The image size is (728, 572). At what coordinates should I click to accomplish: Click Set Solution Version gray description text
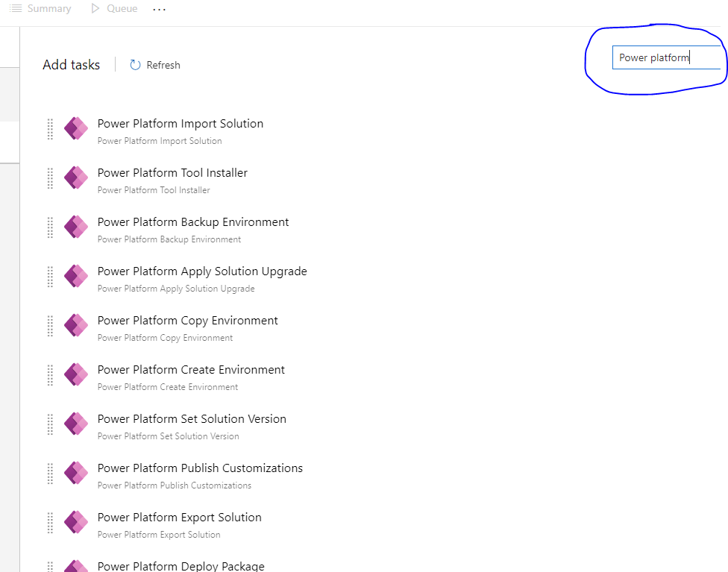pyautogui.click(x=168, y=436)
